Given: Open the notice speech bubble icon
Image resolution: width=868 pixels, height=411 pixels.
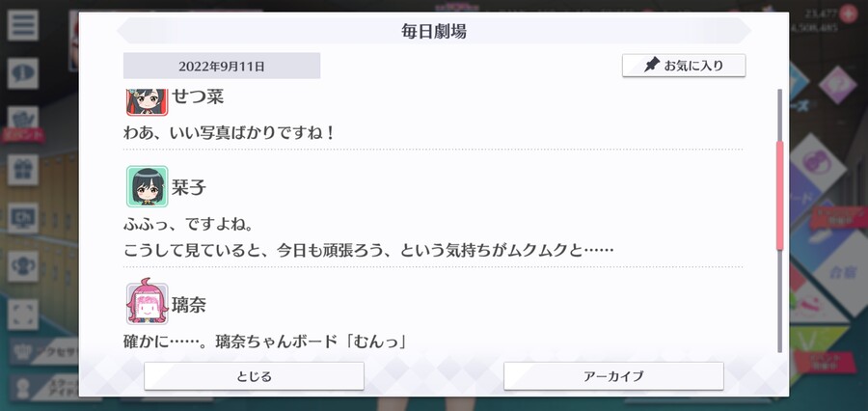Looking at the screenshot, I should (x=23, y=73).
